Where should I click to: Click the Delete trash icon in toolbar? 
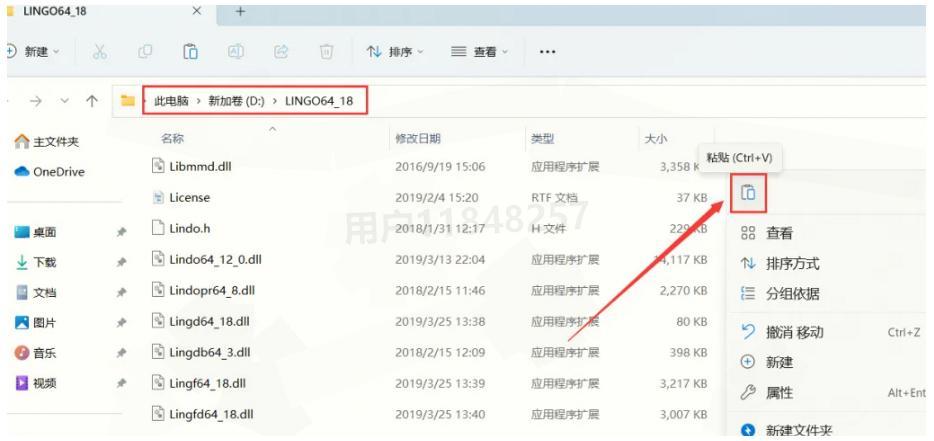pos(326,52)
